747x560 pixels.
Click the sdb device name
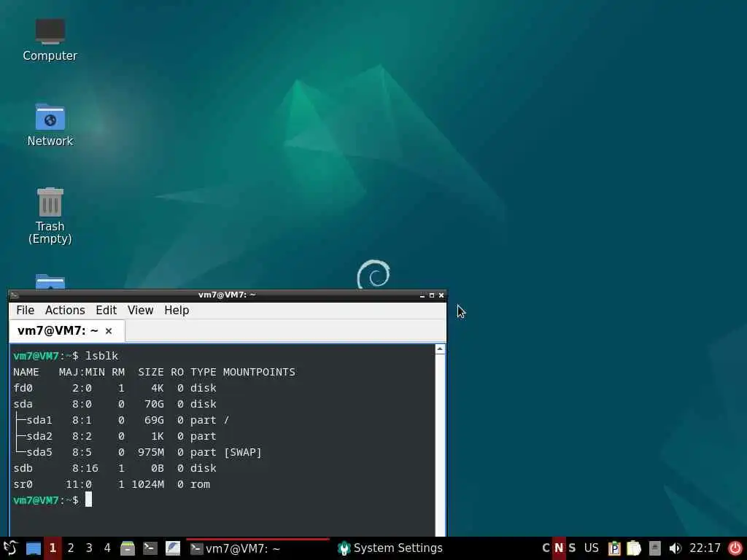pyautogui.click(x=23, y=468)
